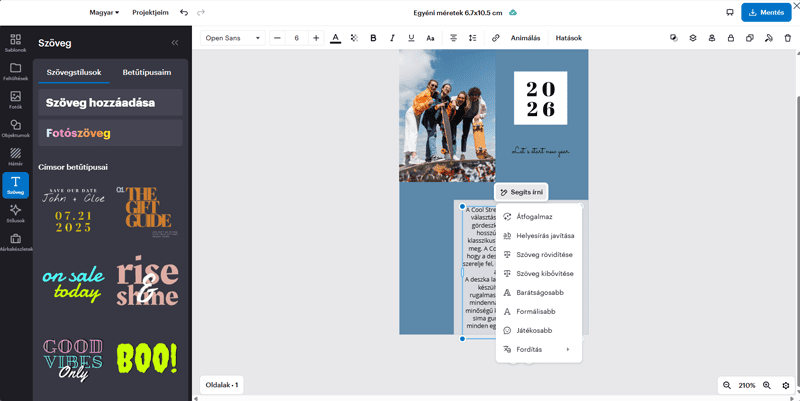Delete the selected element
Screen dimensions: 800x401
tap(788, 38)
